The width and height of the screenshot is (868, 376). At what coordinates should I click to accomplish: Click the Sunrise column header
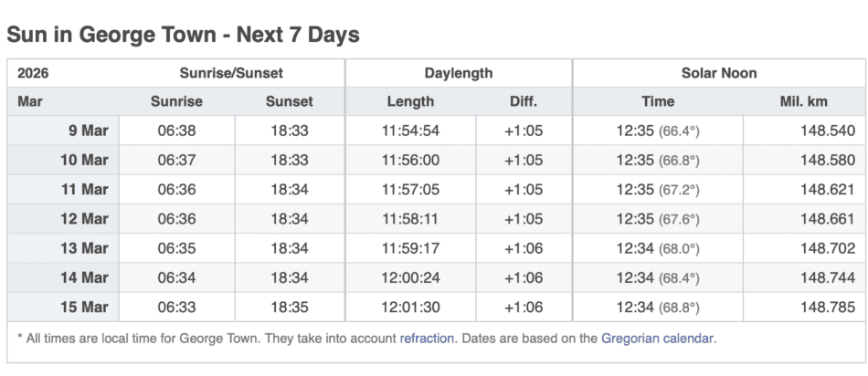[177, 101]
